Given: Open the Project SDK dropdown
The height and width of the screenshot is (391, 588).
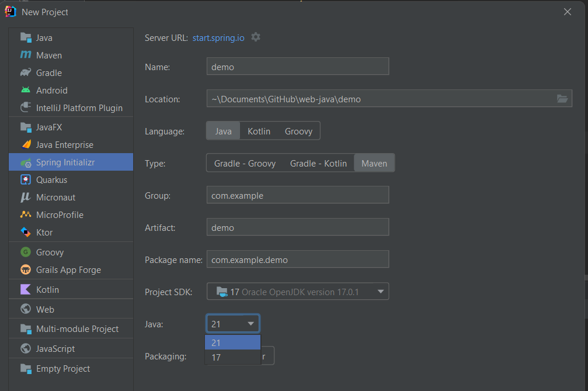Looking at the screenshot, I should (x=298, y=291).
